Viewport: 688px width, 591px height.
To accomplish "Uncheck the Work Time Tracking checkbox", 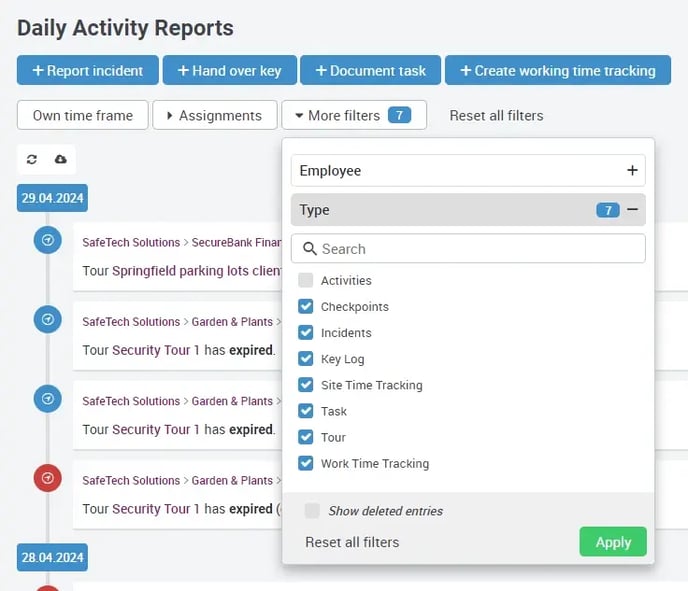I will 306,463.
